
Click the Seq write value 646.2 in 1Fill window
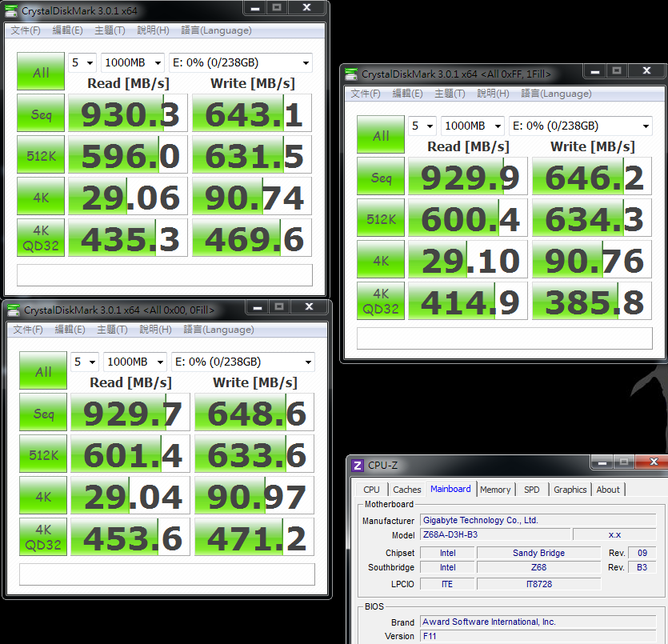(592, 176)
